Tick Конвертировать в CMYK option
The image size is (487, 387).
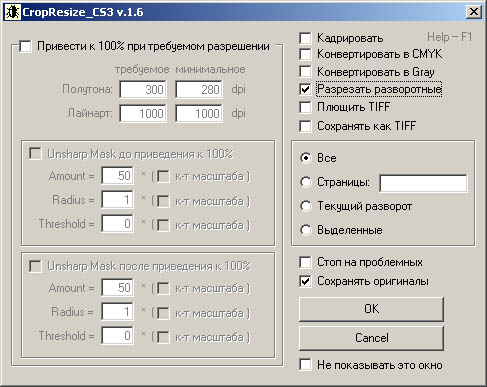[x=305, y=54]
